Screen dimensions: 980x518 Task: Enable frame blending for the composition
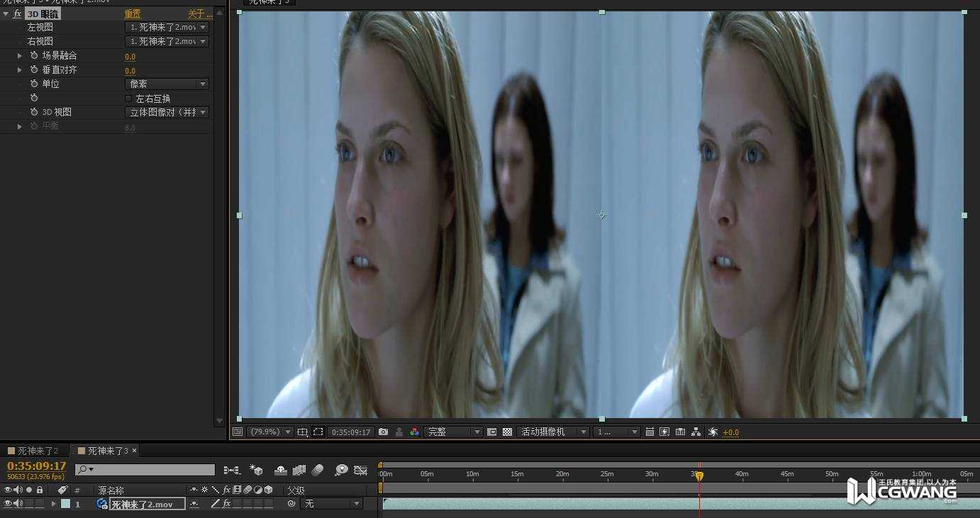(299, 470)
